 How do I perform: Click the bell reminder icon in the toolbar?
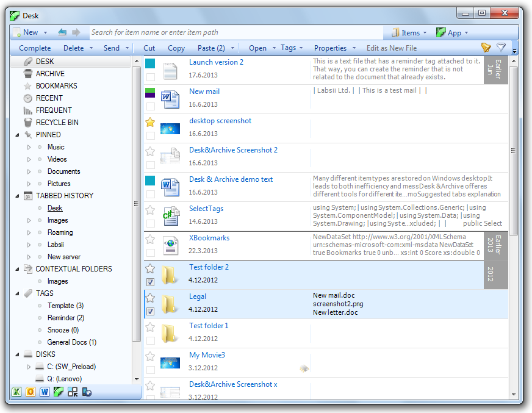point(486,46)
